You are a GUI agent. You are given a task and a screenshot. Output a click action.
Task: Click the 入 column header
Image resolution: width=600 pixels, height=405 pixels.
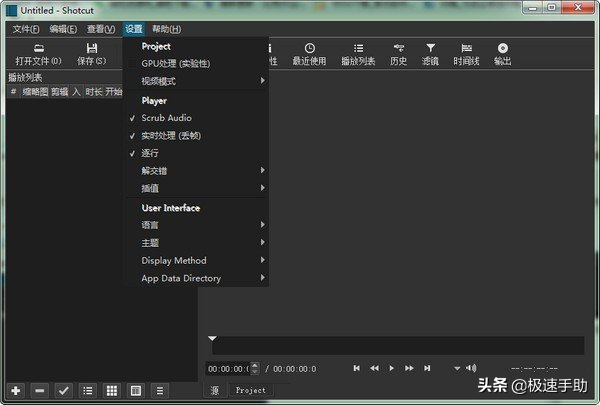(x=77, y=92)
